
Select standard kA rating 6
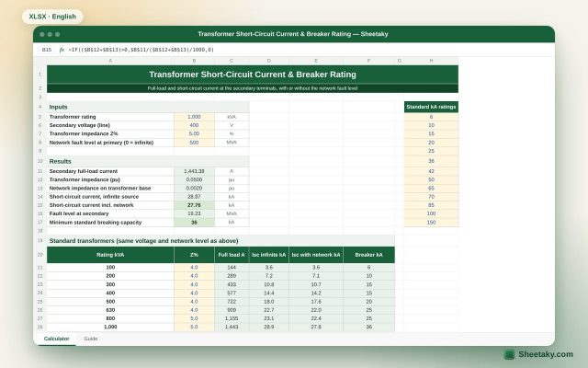[x=431, y=117]
